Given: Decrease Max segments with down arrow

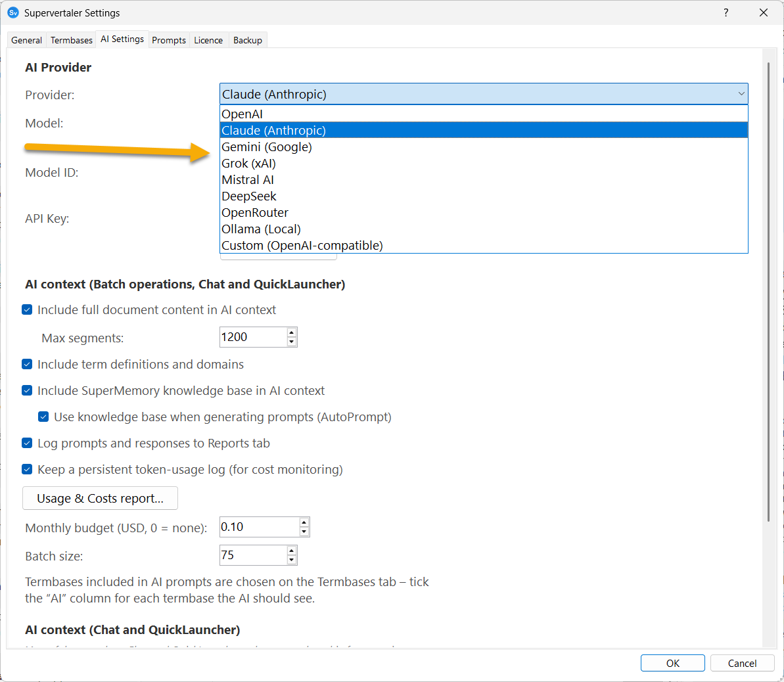Looking at the screenshot, I should [x=292, y=342].
